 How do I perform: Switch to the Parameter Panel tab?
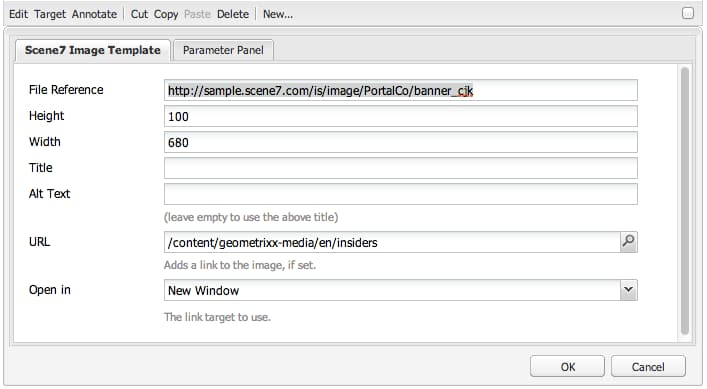223,50
